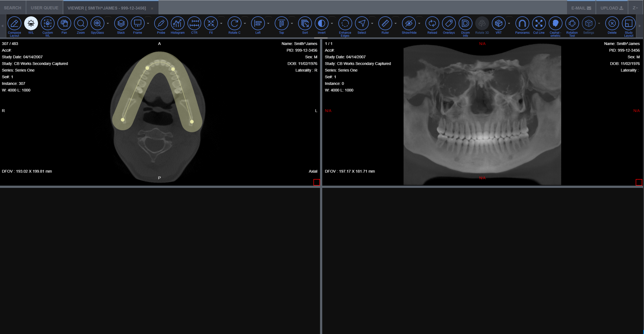Click the E-MAIL button
The image size is (644, 334).
coord(581,8)
